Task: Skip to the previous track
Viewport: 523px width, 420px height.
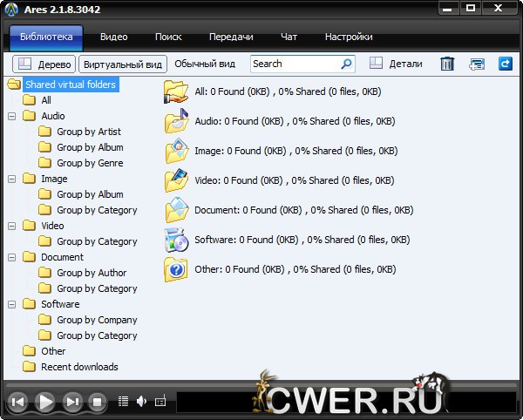Action: coord(17,402)
